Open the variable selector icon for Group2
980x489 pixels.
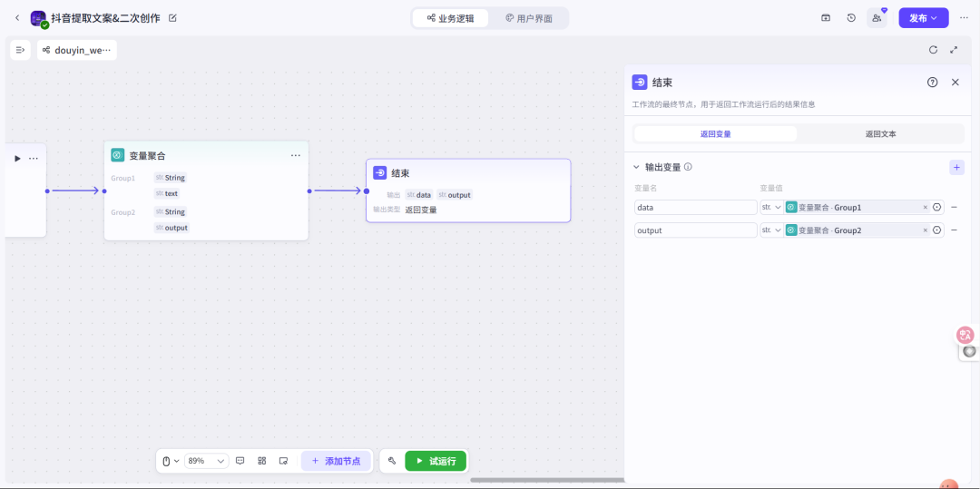point(936,230)
